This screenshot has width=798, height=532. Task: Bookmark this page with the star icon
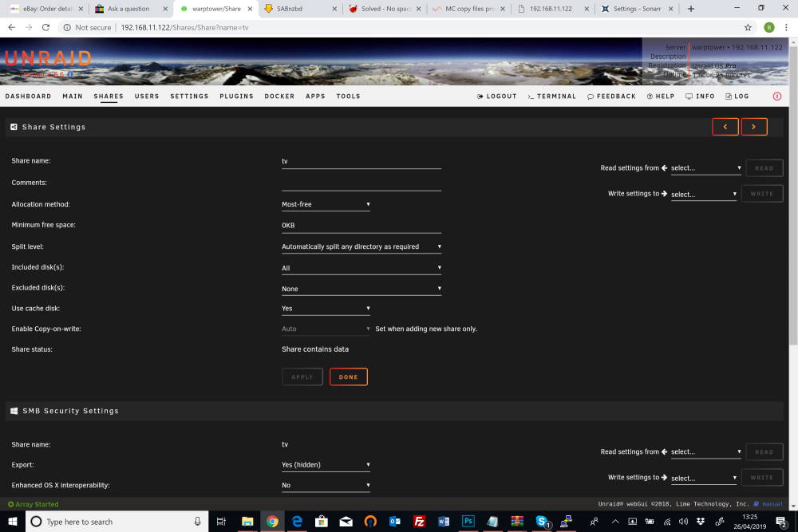748,27
